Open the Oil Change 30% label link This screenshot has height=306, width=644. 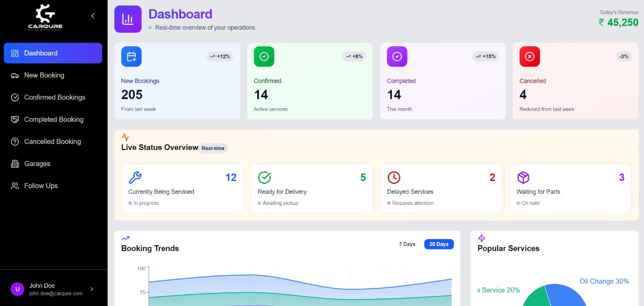[x=604, y=281]
